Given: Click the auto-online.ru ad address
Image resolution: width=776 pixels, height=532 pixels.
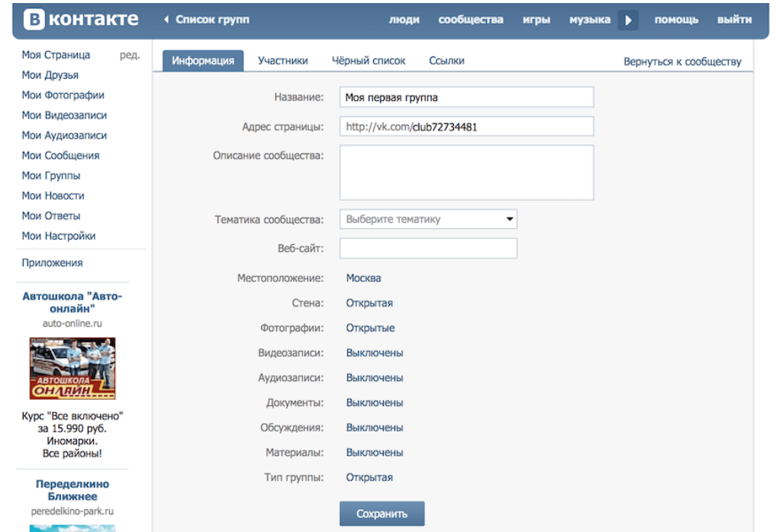Looking at the screenshot, I should [x=72, y=324].
